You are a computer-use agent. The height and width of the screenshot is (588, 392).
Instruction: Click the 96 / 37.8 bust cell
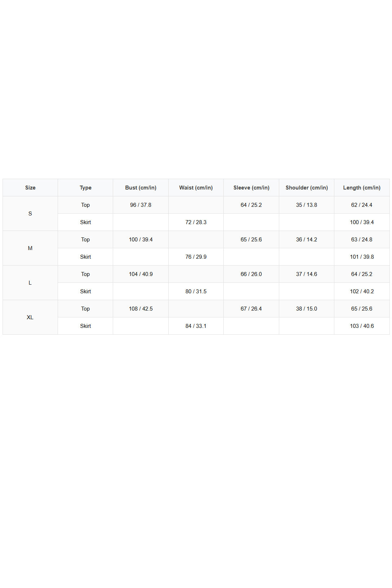[x=141, y=205]
